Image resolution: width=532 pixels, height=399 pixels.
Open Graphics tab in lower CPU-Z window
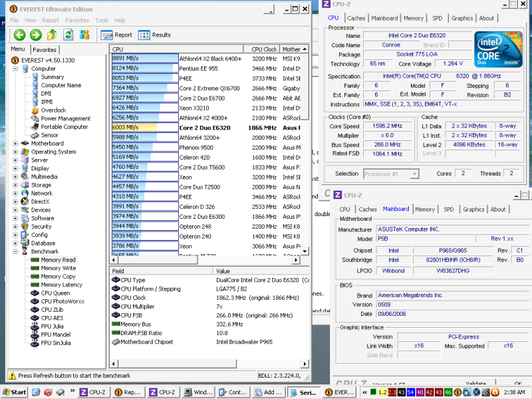473,209
